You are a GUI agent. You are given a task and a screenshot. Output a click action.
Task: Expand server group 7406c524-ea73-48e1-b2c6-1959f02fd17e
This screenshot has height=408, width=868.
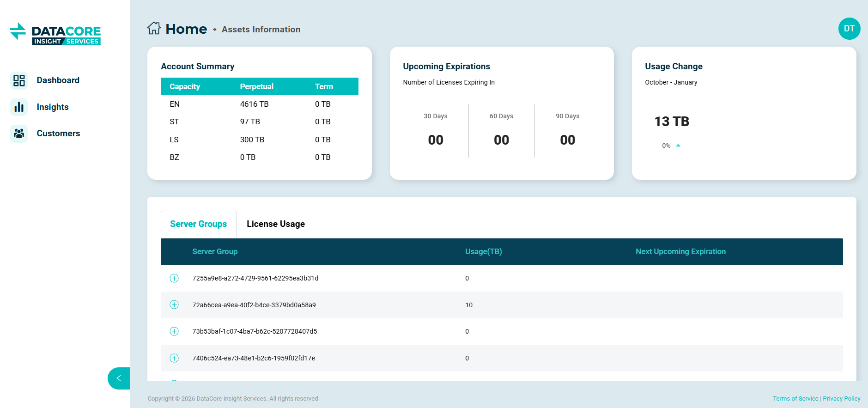[x=174, y=358]
